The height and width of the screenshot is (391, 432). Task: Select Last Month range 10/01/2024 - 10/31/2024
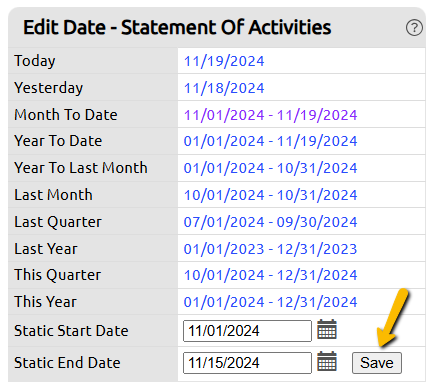point(270,195)
